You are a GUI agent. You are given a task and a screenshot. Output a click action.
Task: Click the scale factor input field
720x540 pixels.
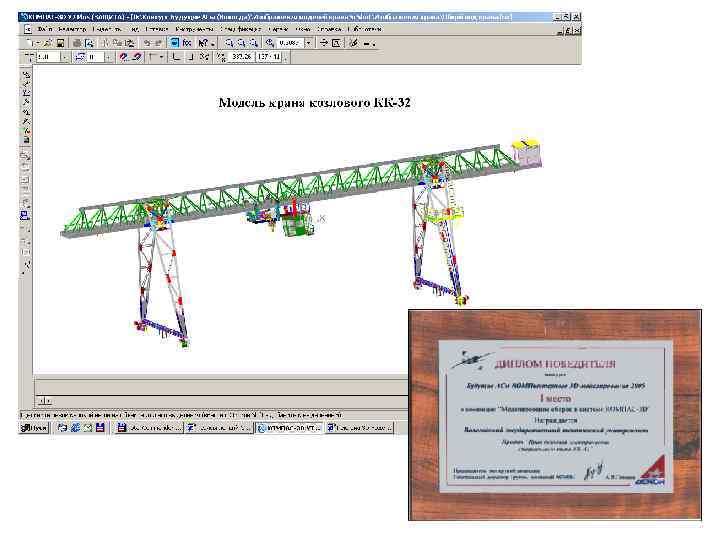[x=291, y=43]
